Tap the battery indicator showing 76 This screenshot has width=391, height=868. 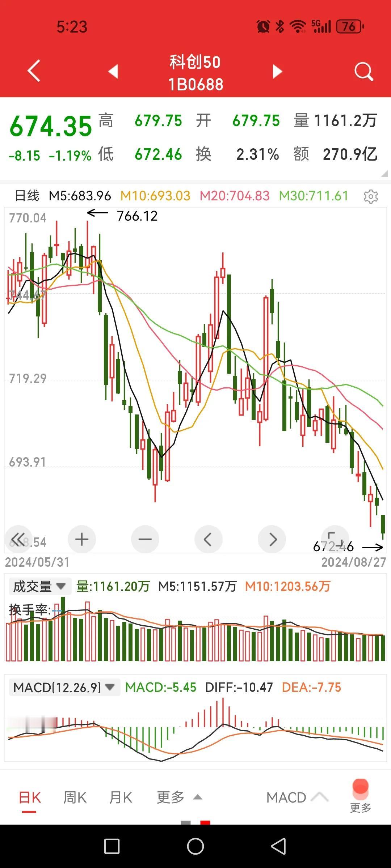350,26
